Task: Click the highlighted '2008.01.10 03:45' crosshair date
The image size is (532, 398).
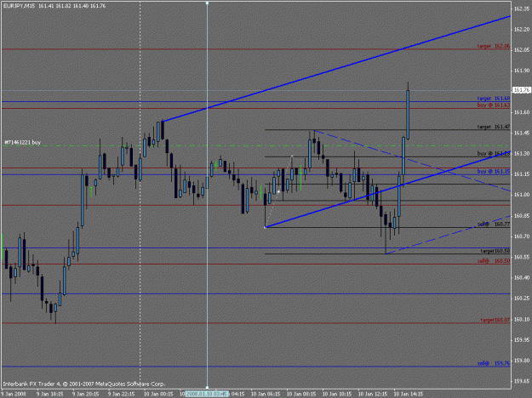Action: pyautogui.click(x=207, y=394)
